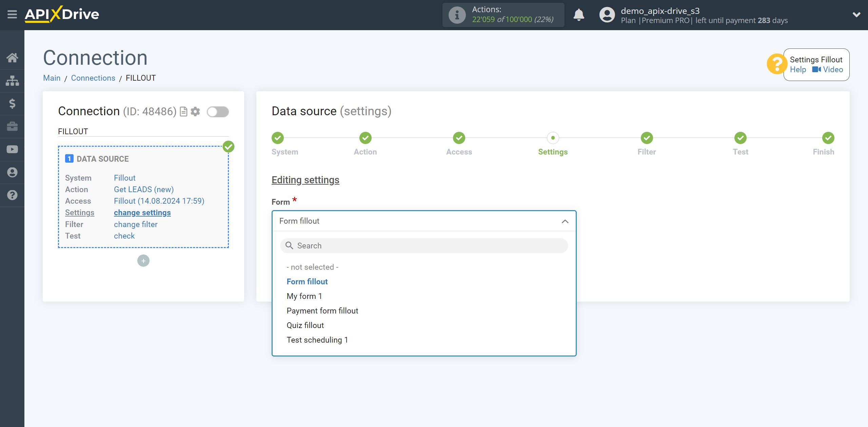Image resolution: width=868 pixels, height=427 pixels.
Task: Click the user avatar icon
Action: tap(607, 15)
